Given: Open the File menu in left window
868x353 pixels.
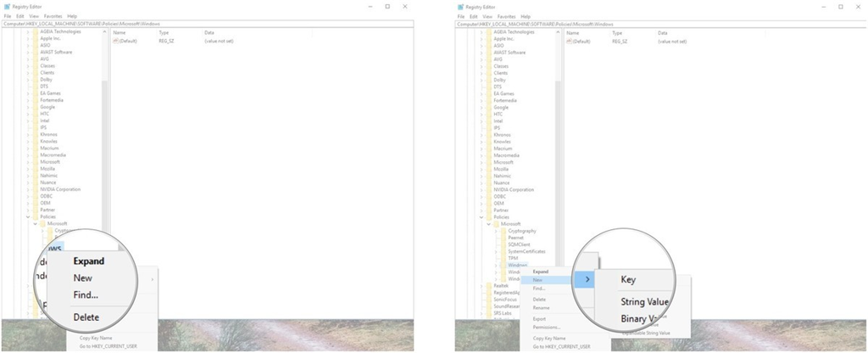Looking at the screenshot, I should tap(7, 16).
